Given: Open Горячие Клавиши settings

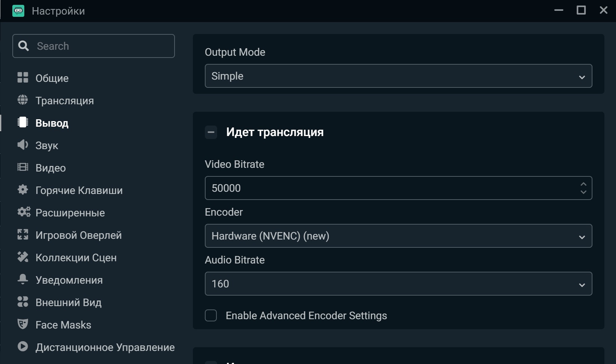Looking at the screenshot, I should [x=79, y=191].
